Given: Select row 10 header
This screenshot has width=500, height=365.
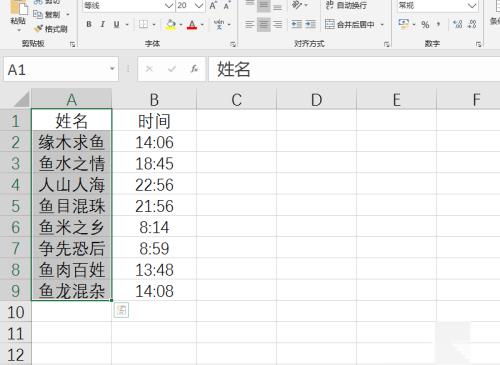Looking at the screenshot, I should [x=16, y=312].
